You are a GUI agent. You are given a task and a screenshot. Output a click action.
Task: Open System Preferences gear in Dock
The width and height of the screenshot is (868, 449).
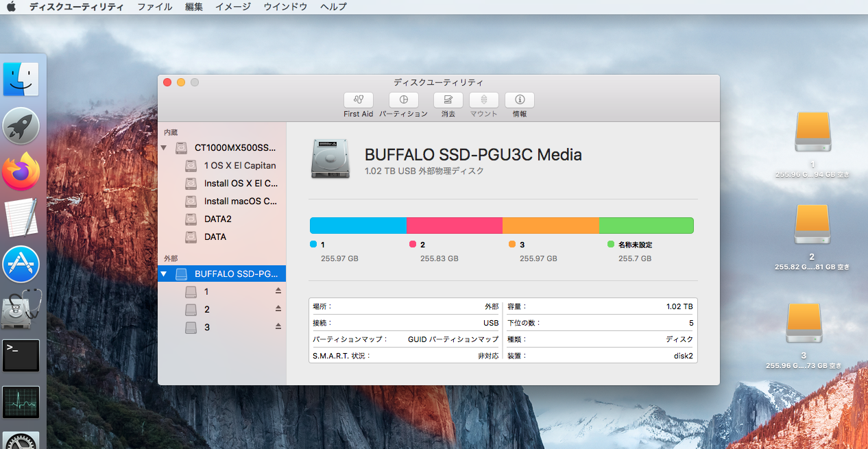[x=21, y=440]
